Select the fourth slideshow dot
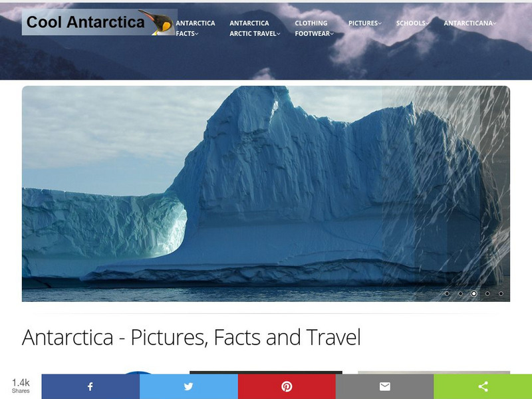Image resolution: width=532 pixels, height=399 pixels. point(487,293)
